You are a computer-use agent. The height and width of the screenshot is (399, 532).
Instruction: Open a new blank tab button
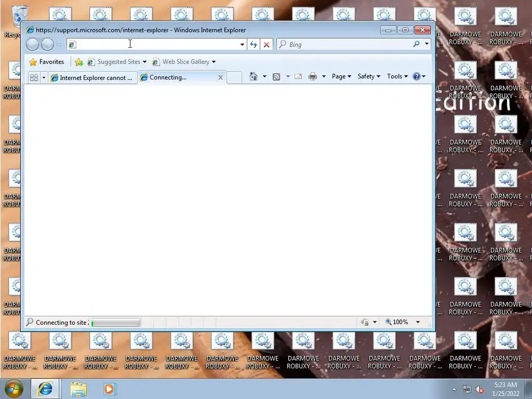coord(234,77)
